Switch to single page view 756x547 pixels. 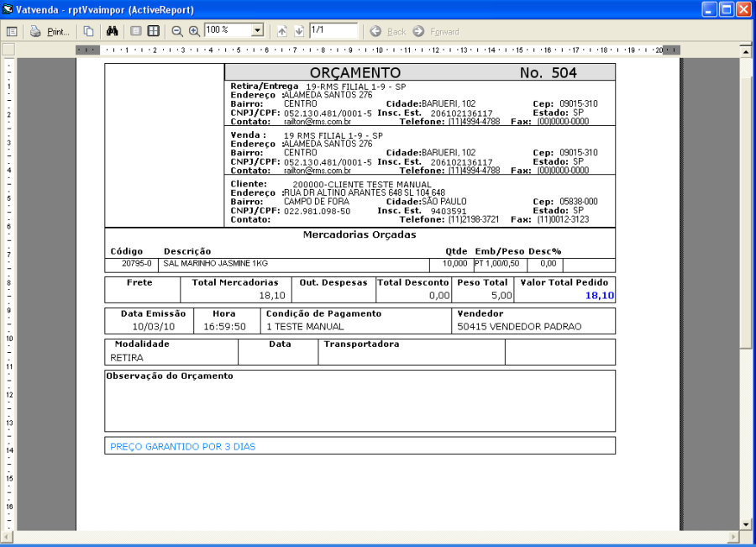pyautogui.click(x=136, y=31)
